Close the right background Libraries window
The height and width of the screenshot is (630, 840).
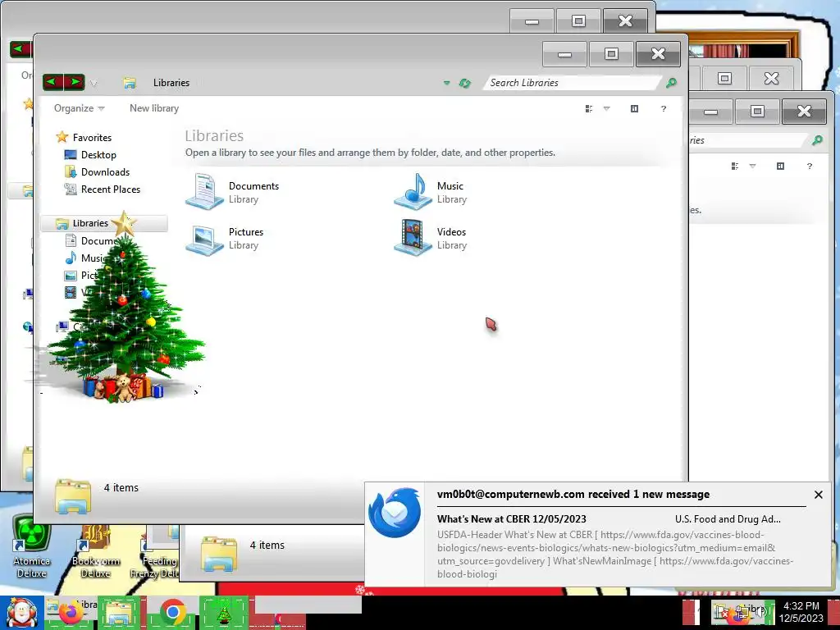pos(804,111)
